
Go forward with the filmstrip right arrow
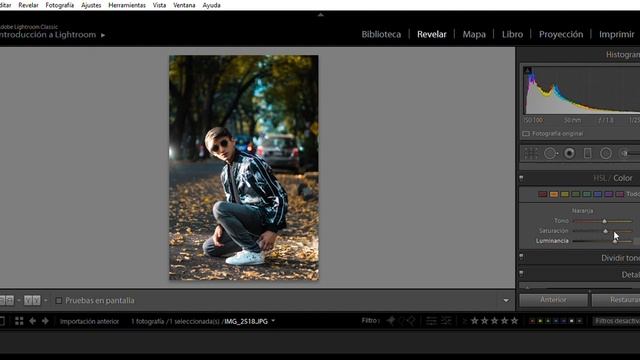[x=45, y=321]
